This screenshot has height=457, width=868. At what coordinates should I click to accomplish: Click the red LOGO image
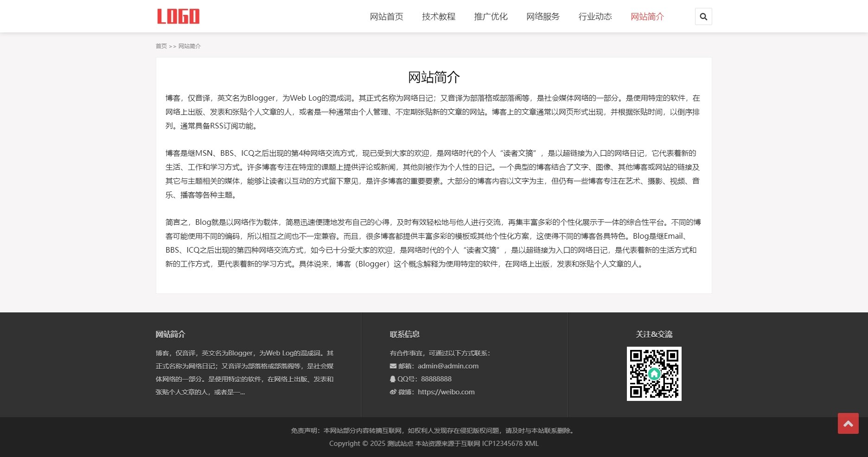[179, 15]
